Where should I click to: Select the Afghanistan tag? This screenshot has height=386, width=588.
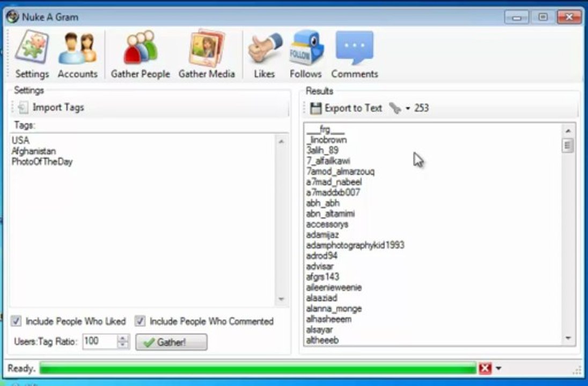coord(34,151)
